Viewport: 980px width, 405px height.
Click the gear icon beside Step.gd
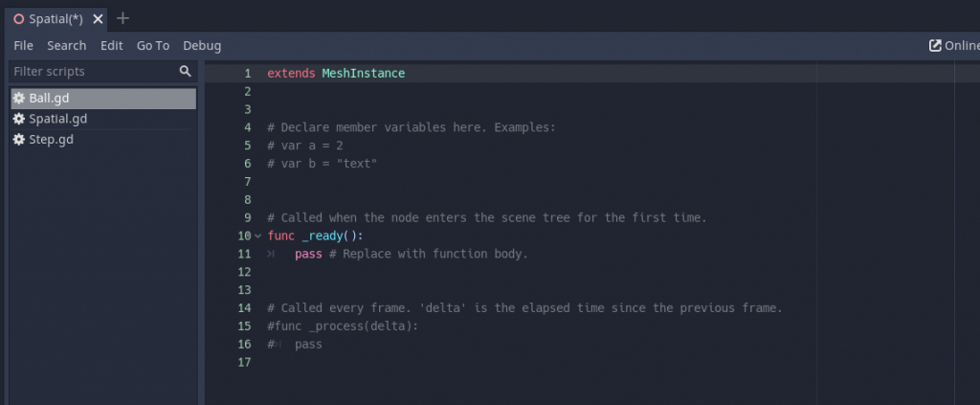[x=19, y=140]
